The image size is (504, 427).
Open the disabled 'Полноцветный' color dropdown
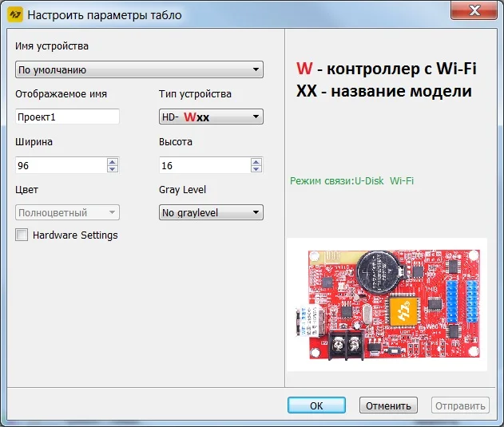pos(68,212)
